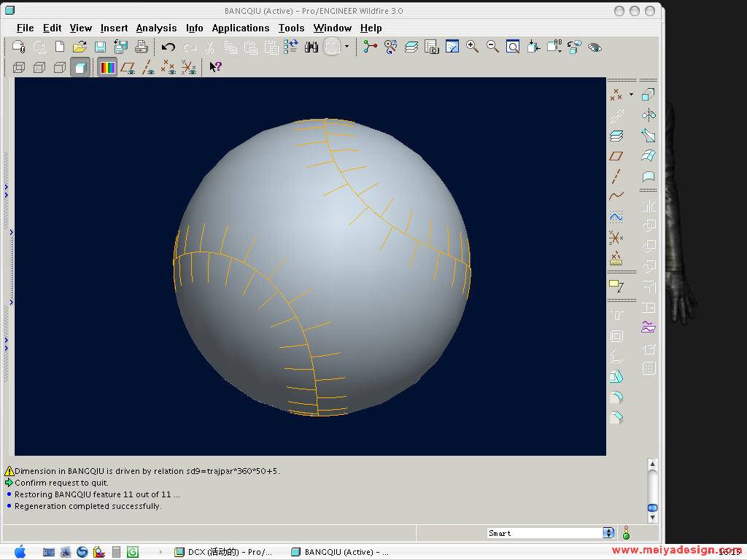Expand the Smart selection filter dropdown
Viewport: 747px width, 560px height.
pos(608,533)
